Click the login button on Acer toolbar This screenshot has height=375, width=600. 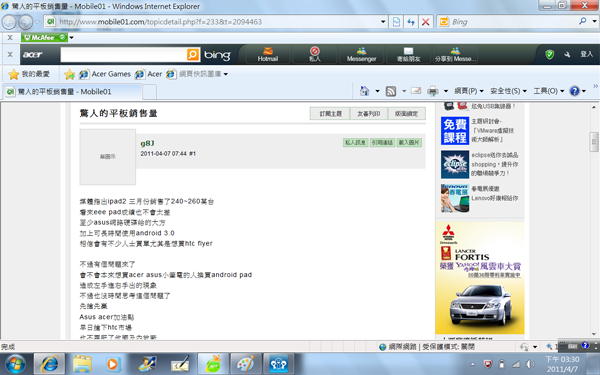click(586, 54)
